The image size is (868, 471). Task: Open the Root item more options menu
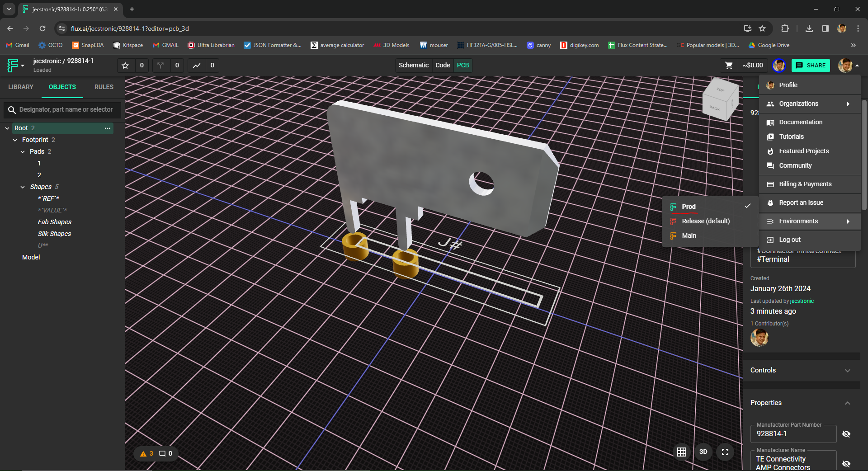point(108,128)
